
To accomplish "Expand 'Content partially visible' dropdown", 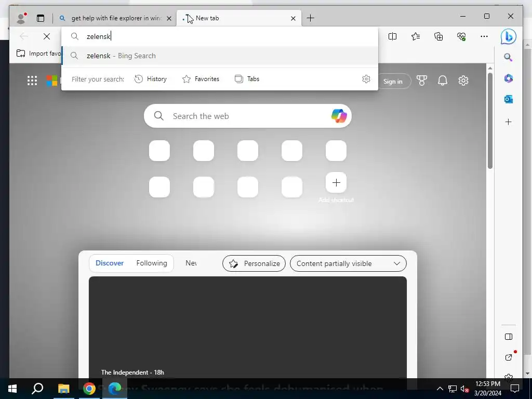I will (x=348, y=263).
